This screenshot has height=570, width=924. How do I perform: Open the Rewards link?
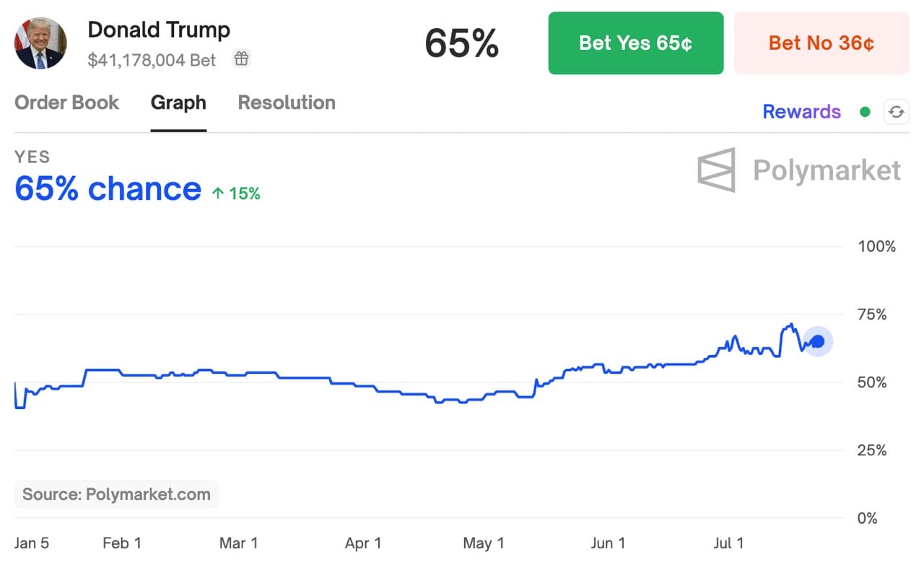(x=801, y=112)
